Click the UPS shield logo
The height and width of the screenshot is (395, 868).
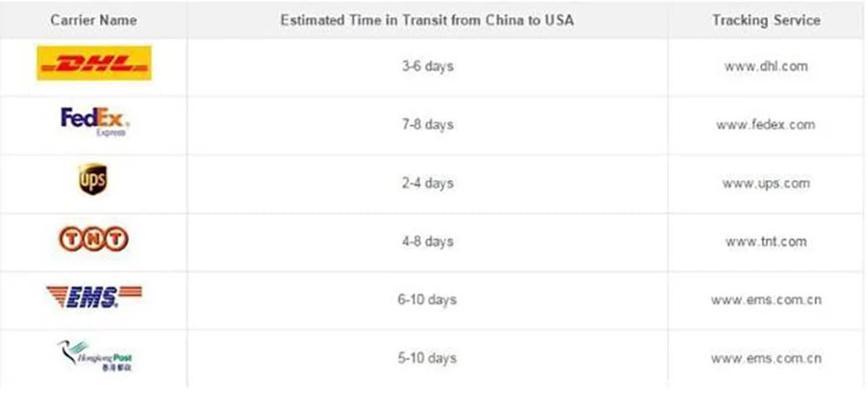click(x=93, y=180)
